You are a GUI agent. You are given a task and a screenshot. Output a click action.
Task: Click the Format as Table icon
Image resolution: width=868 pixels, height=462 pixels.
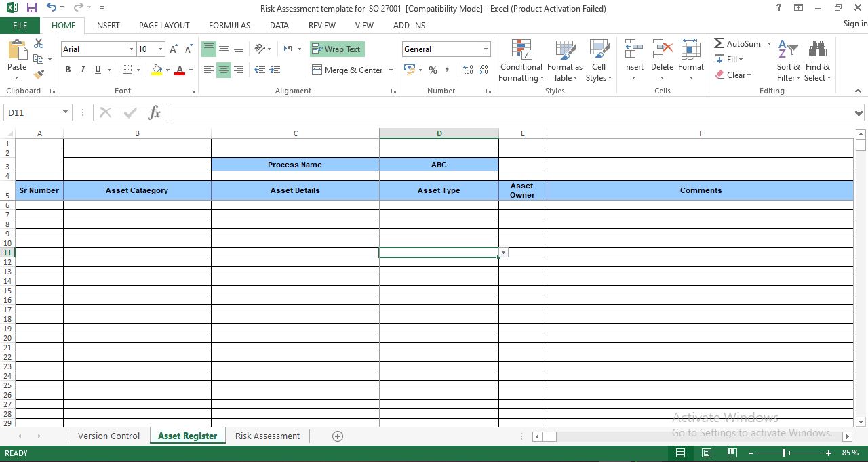coord(565,61)
